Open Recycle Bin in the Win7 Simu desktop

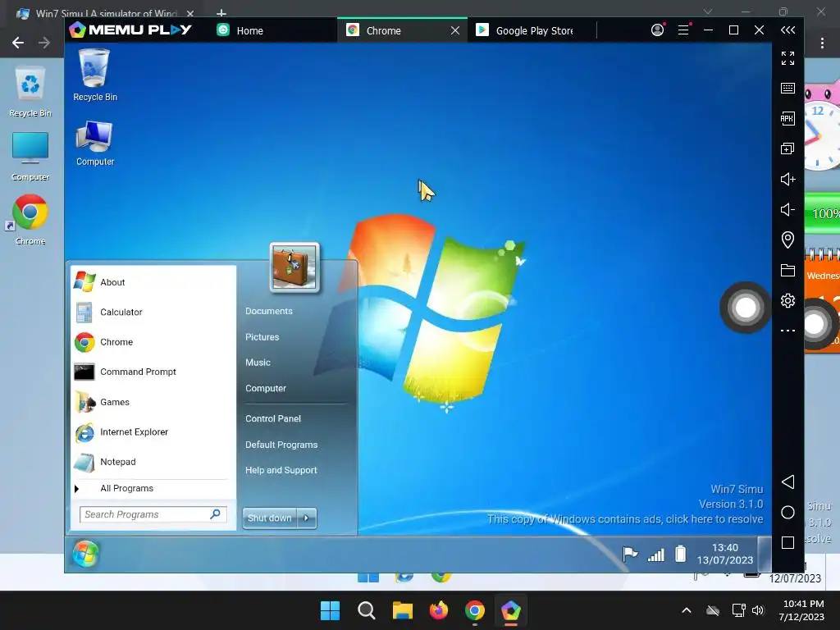coord(95,75)
